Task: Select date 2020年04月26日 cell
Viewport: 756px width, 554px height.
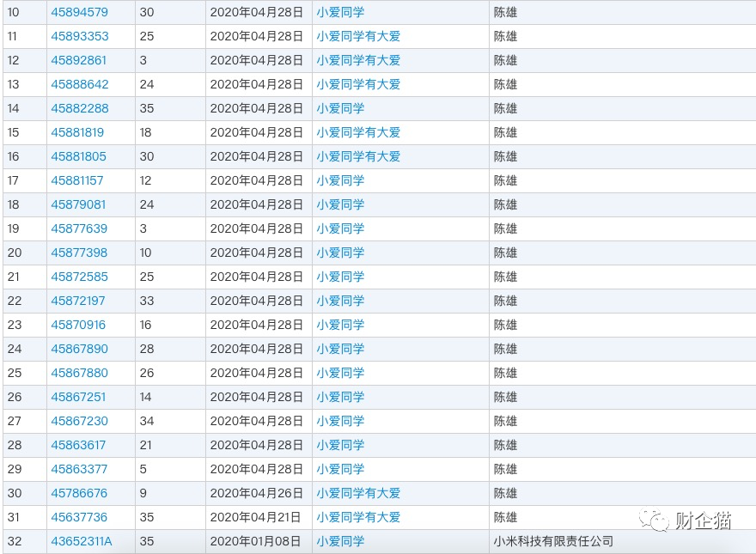Action: 256,493
